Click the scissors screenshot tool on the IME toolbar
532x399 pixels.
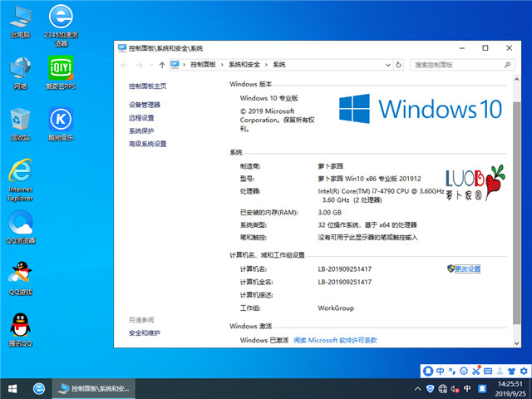tap(476, 371)
